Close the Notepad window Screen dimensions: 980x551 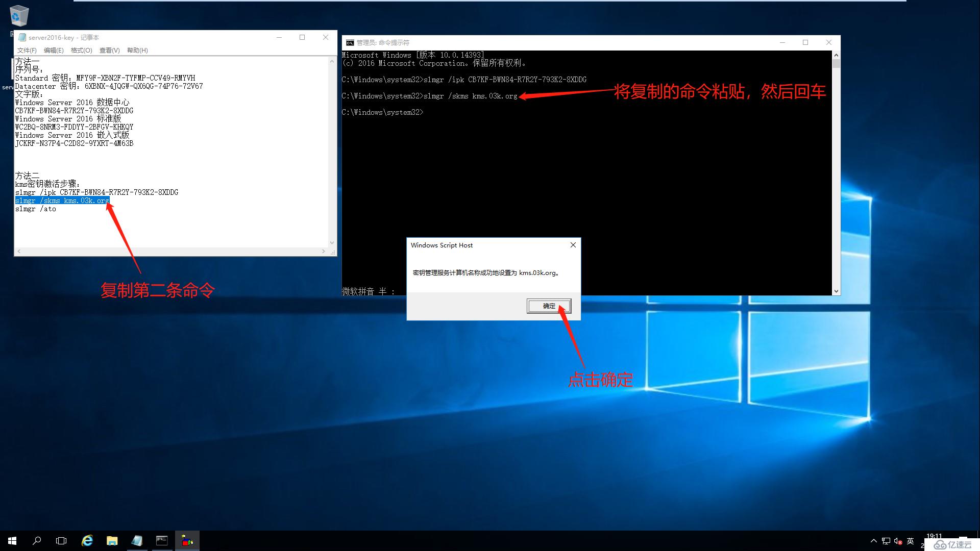326,37
